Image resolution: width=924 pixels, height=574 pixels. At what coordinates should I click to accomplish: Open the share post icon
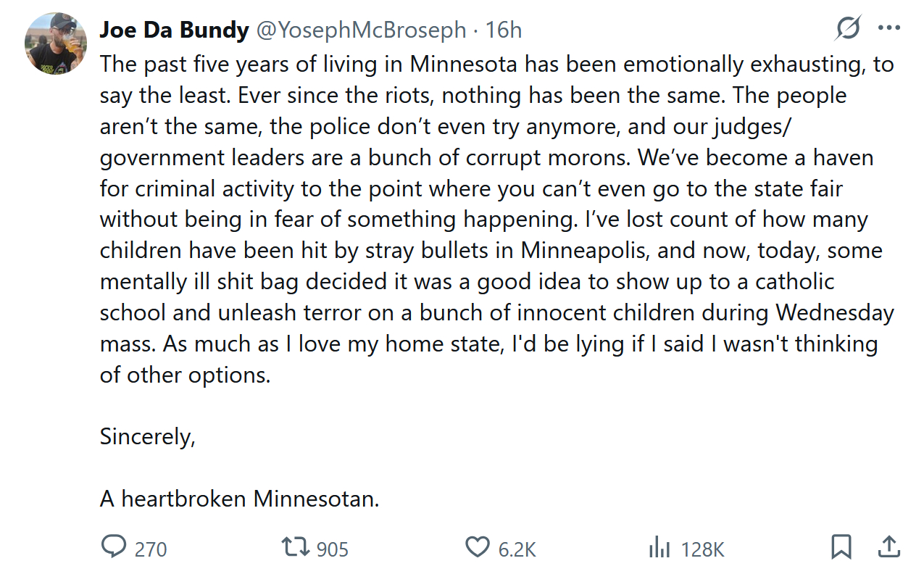pyautogui.click(x=888, y=547)
